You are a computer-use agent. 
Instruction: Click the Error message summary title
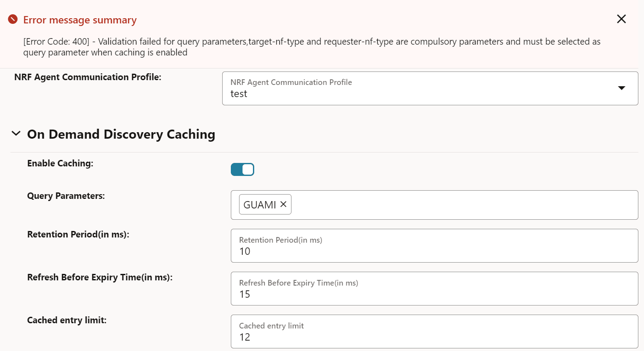[x=80, y=20]
